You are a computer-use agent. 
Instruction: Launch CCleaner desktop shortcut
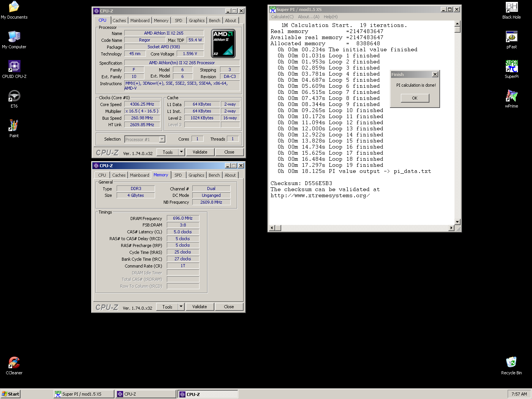[14, 366]
